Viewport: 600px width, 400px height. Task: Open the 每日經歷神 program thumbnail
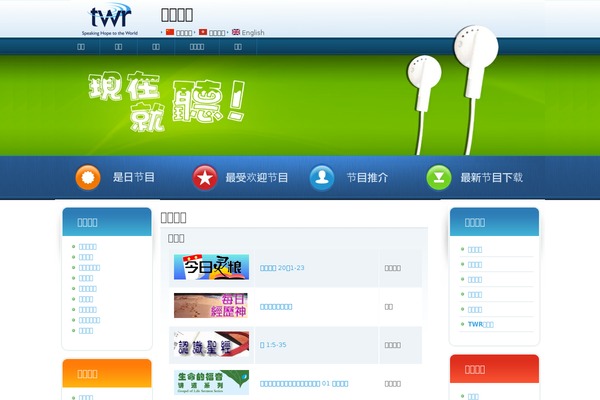point(211,305)
